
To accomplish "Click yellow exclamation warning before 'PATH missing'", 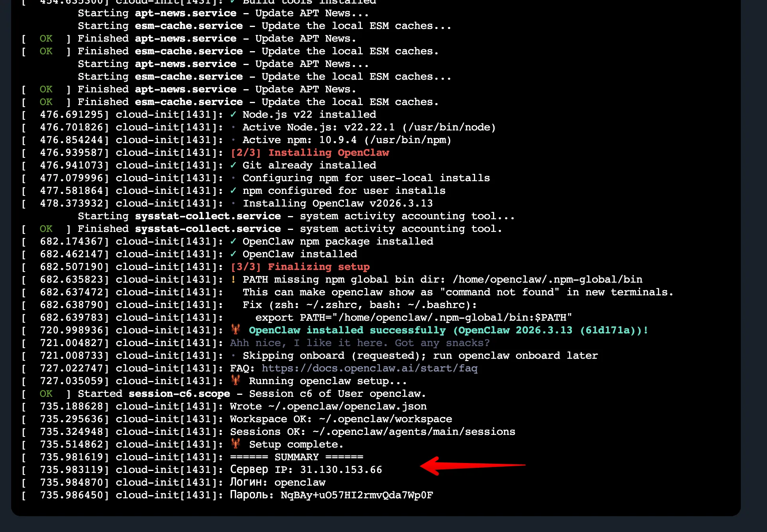I will pyautogui.click(x=233, y=279).
